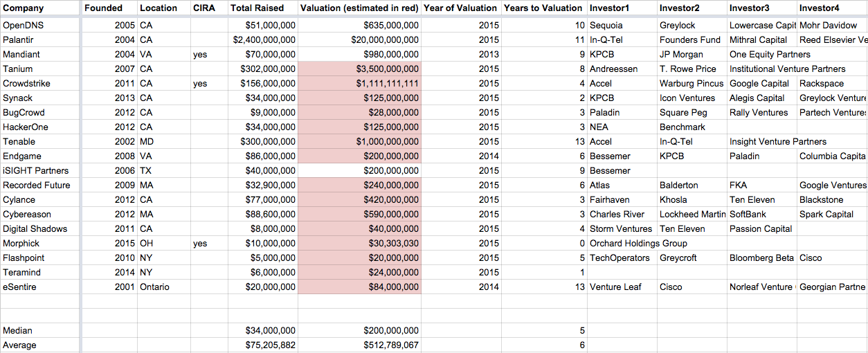Select the $635,000,000 OpenDNS valuation
The width and height of the screenshot is (868, 353).
pos(359,25)
